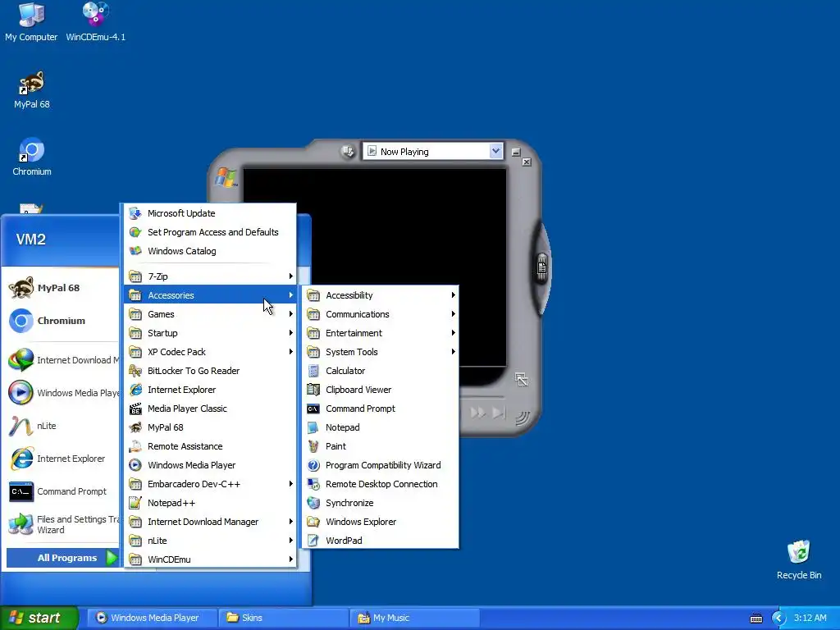The image size is (840, 630).
Task: Expand the Startup program folder
Action: (211, 333)
